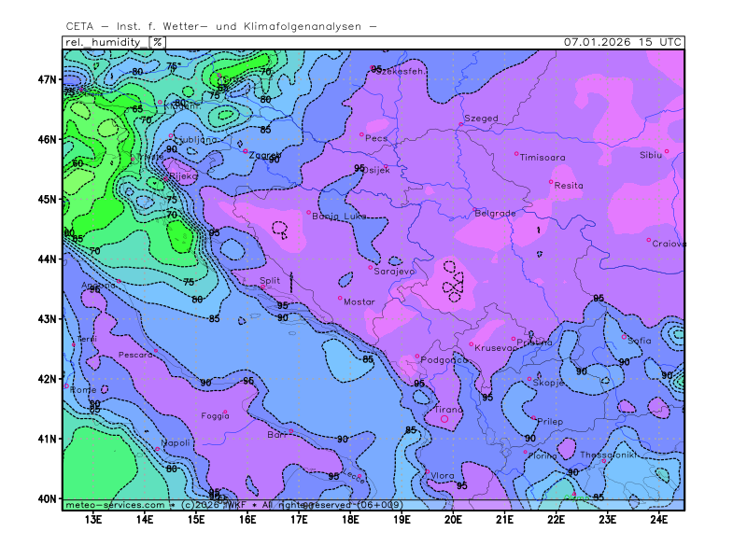This screenshot has width=747, height=560.
Task: Click the Banja Luka city marker
Action: pyautogui.click(x=309, y=212)
